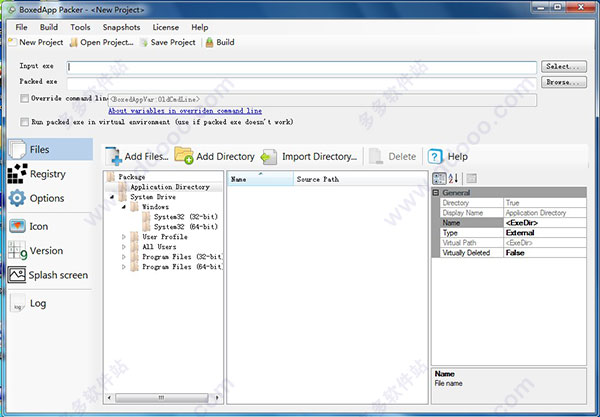Open the Splash screen section
Viewport: 600px width, 417px height.
pos(50,275)
